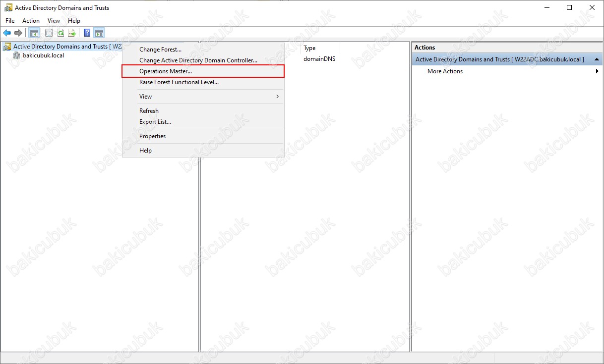Open the Help menu in the menu bar
The width and height of the screenshot is (604, 364).
click(74, 21)
